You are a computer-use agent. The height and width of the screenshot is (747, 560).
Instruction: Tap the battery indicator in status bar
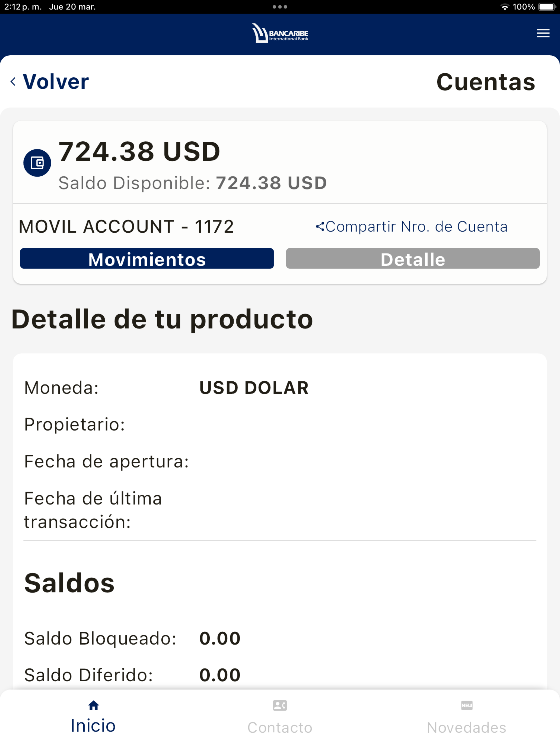pos(547,7)
